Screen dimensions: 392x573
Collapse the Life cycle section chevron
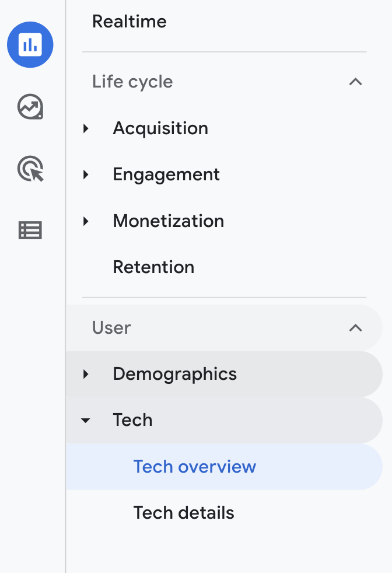(x=355, y=82)
